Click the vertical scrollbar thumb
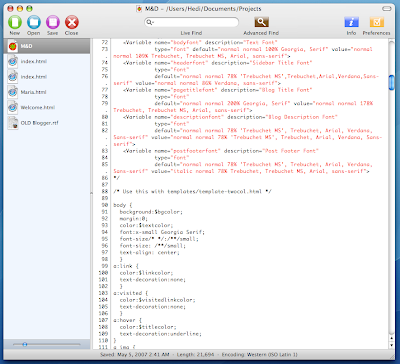Viewport: 400px width, 364px height. click(x=392, y=83)
